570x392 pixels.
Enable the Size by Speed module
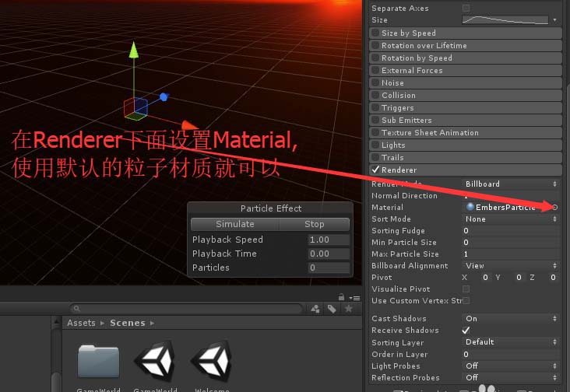click(375, 33)
